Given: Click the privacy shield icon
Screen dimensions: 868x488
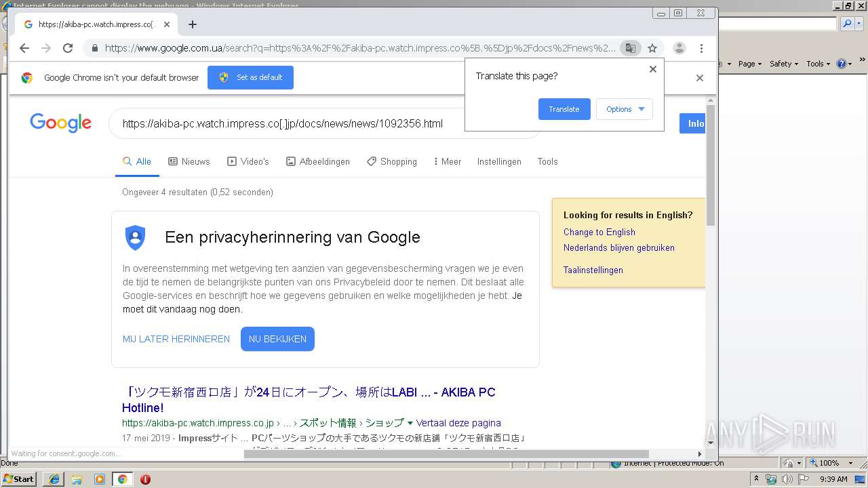Looking at the screenshot, I should point(136,237).
